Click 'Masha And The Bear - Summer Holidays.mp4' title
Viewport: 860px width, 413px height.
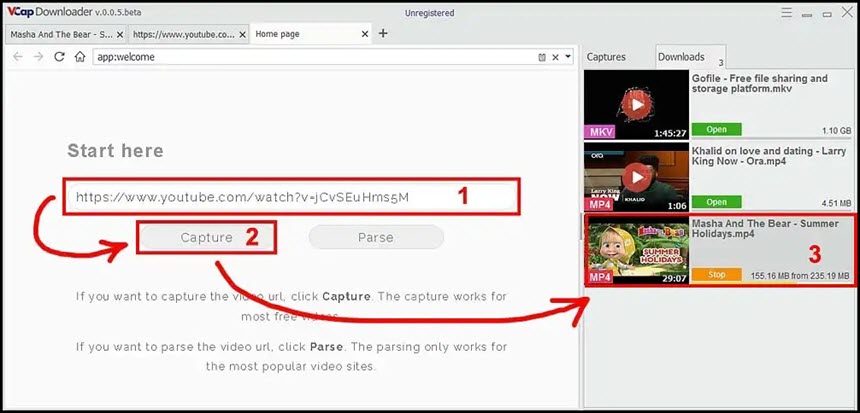point(765,228)
